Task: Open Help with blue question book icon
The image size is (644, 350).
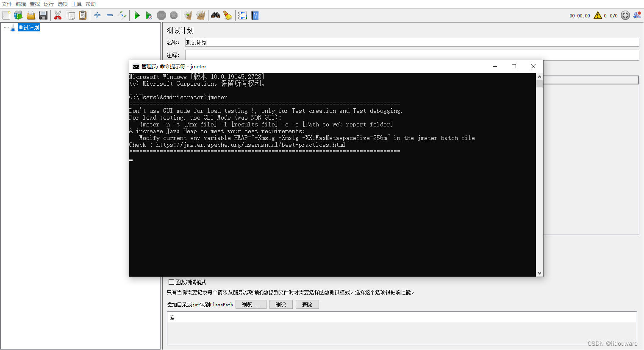Action: [255, 15]
